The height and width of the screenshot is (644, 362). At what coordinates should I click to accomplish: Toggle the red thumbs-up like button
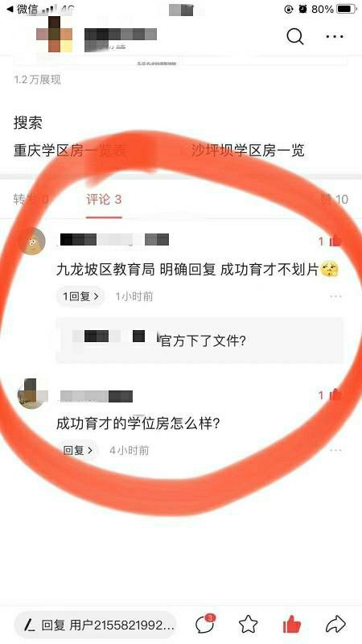[x=292, y=625]
